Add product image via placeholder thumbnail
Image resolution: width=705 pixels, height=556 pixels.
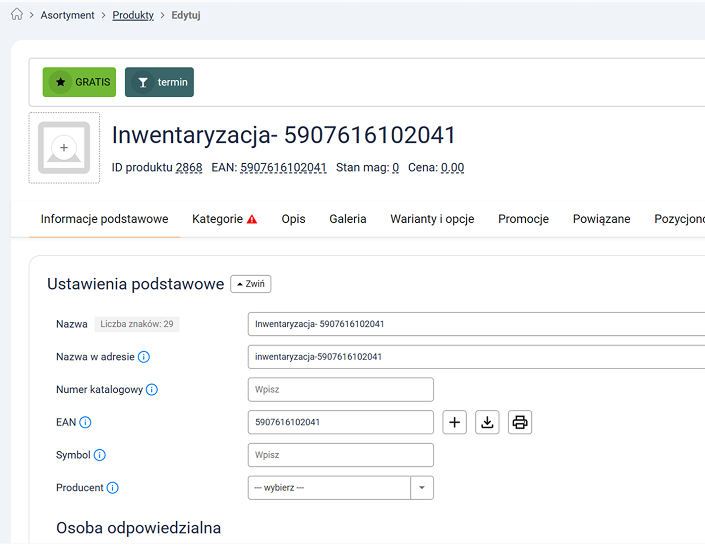click(x=64, y=148)
